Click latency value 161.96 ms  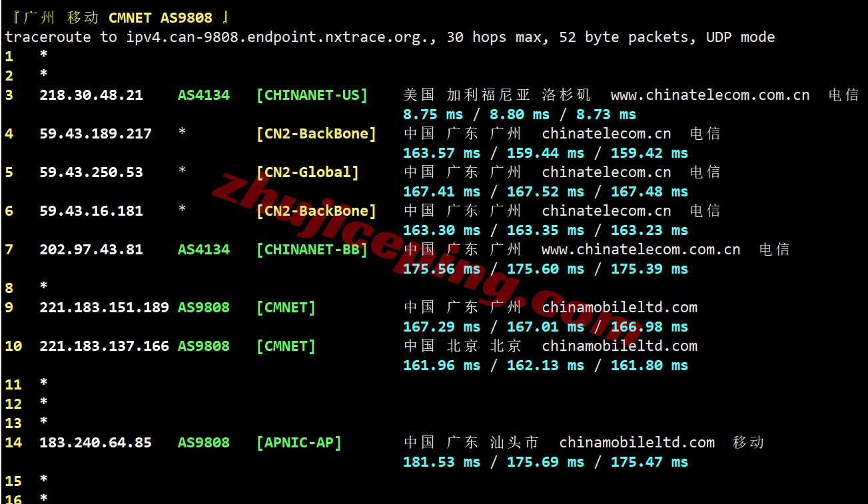coord(442,366)
